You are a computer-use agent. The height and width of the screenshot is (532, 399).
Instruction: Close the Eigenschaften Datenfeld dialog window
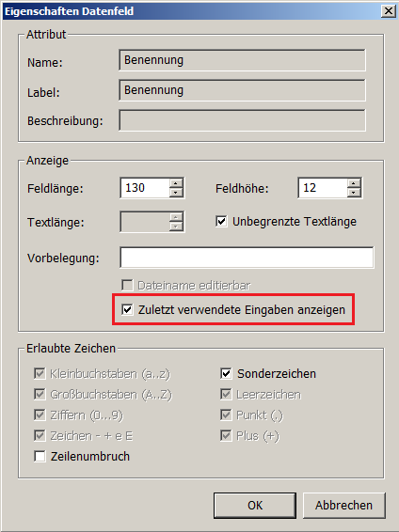tap(388, 11)
